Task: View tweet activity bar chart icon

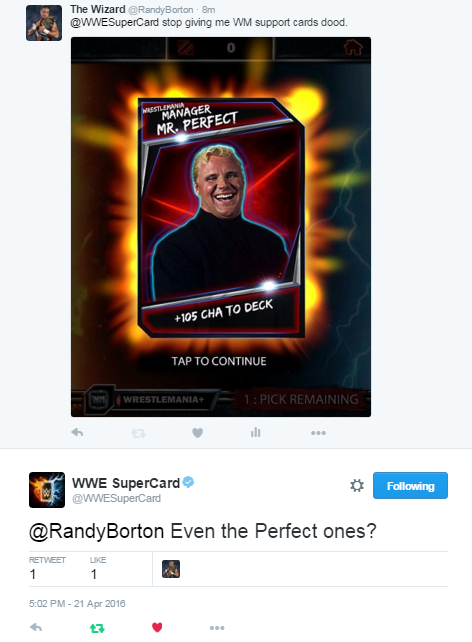Action: pyautogui.click(x=255, y=432)
